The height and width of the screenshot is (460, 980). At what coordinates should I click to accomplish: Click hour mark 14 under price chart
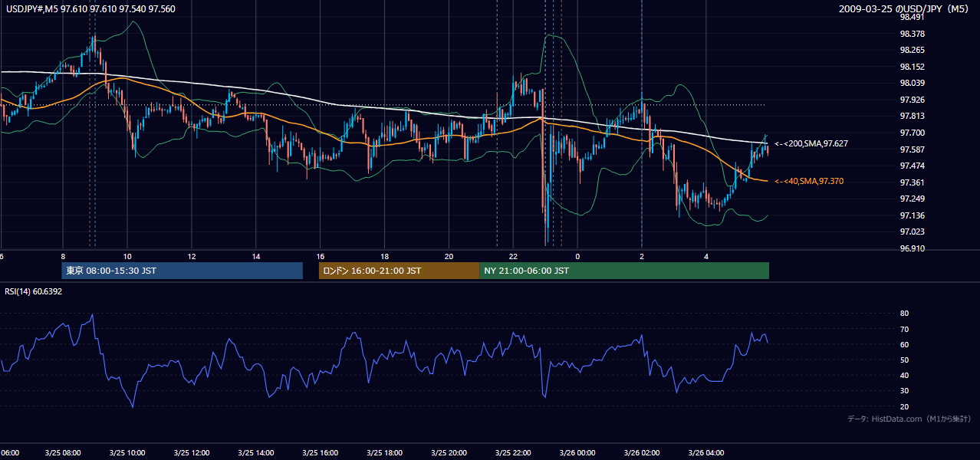(256, 256)
